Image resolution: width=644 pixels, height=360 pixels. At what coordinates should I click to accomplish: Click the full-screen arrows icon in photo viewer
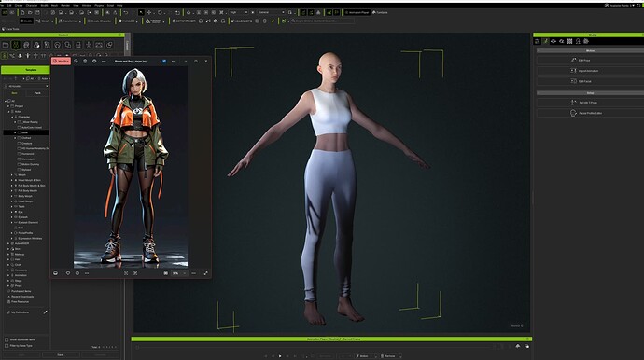[x=205, y=273]
